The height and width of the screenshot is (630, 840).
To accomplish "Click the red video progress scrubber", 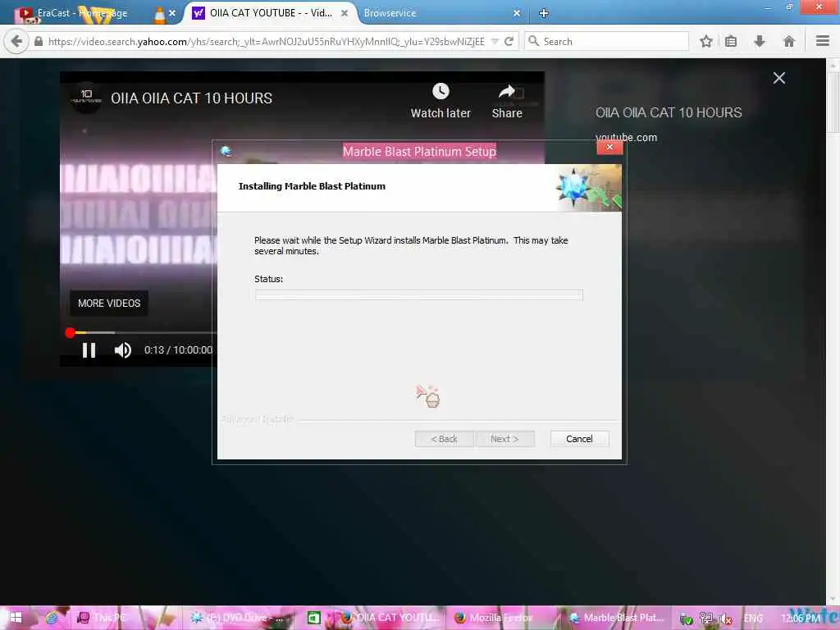I will point(70,333).
